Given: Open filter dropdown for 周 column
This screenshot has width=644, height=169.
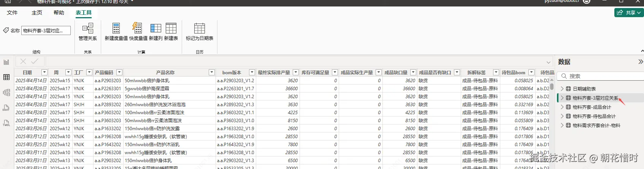Looking at the screenshot, I should [x=68, y=72].
